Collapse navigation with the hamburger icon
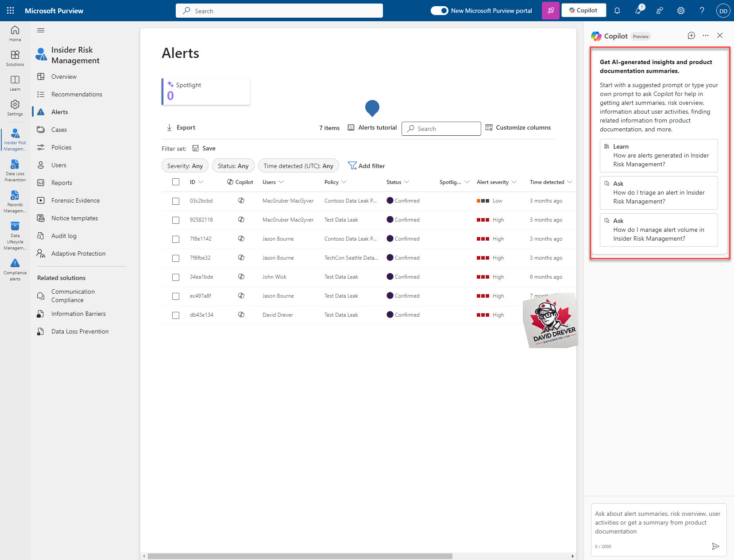The width and height of the screenshot is (734, 560). click(x=41, y=31)
